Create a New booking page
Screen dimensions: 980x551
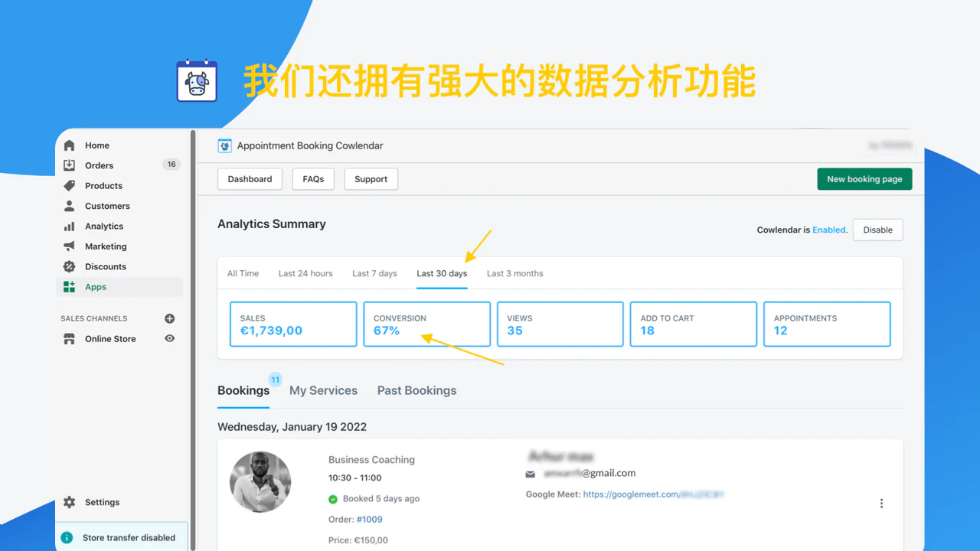click(x=864, y=179)
